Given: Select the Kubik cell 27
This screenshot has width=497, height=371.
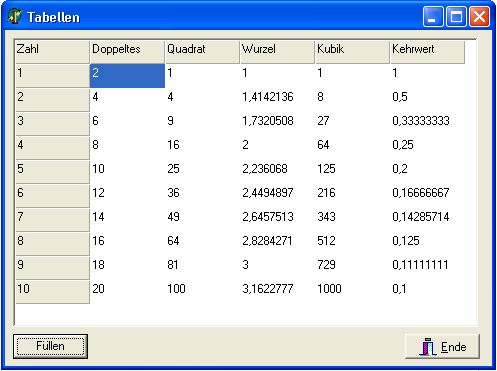Looking at the screenshot, I should pos(352,124).
